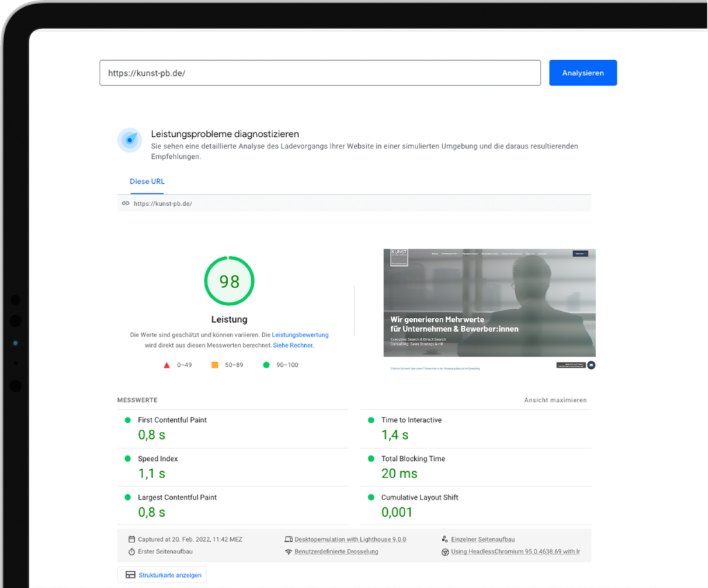Click the Analysieren button
The image size is (708, 588).
[x=582, y=73]
